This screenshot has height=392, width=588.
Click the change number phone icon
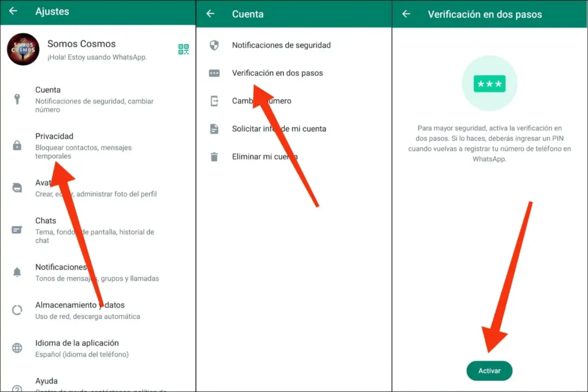tap(214, 101)
